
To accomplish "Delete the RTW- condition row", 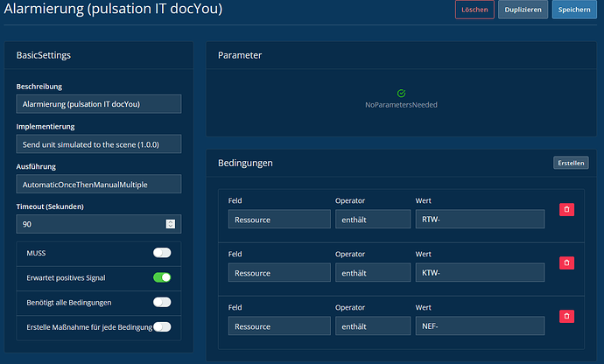I will point(566,210).
